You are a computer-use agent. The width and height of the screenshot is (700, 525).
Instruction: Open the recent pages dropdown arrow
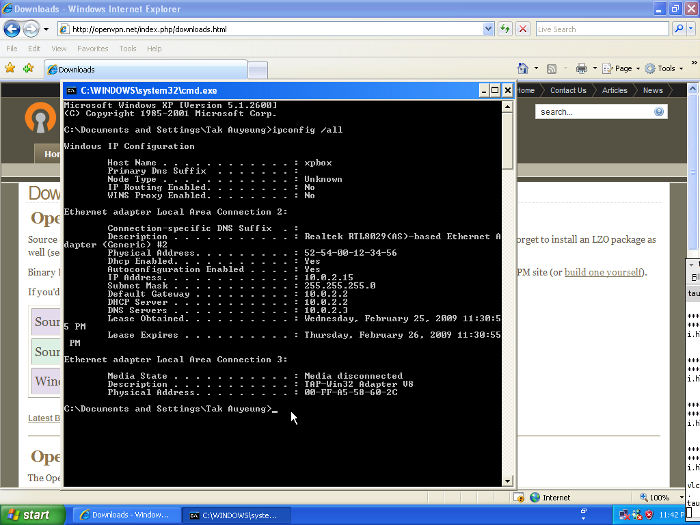click(46, 29)
